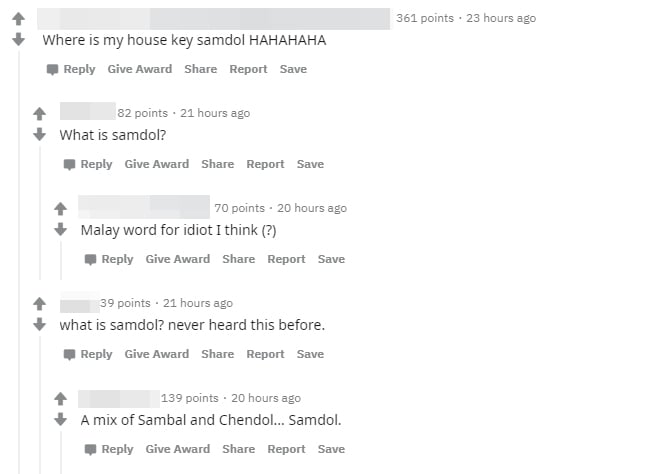Screen dimensions: 666x474
Task: Reply to the 'Sambal and Chendol' comment
Action: click(x=109, y=449)
